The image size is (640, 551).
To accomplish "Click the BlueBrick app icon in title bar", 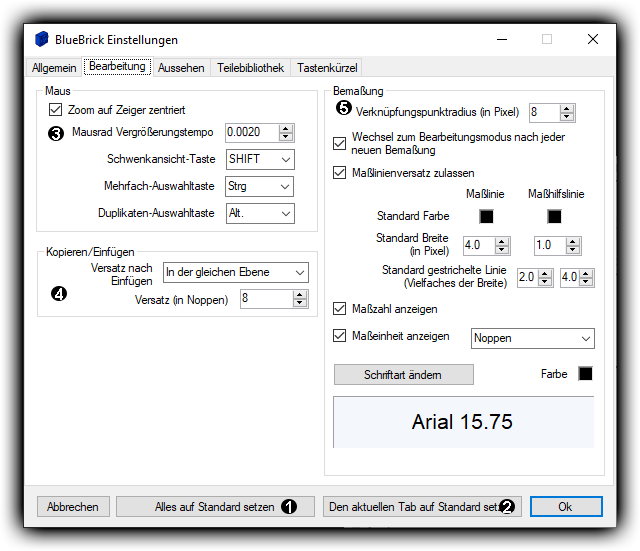I will tap(42, 39).
